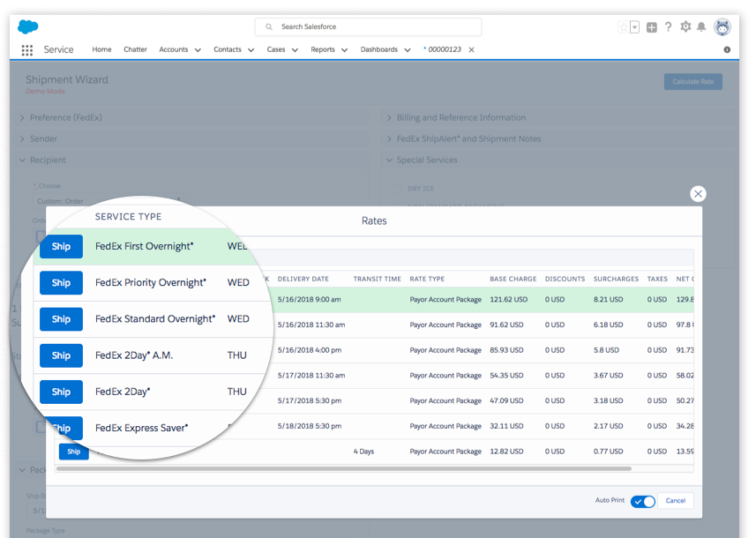Open Global Actions plus icon
Image resolution: width=756 pixels, height=538 pixels.
click(x=651, y=27)
